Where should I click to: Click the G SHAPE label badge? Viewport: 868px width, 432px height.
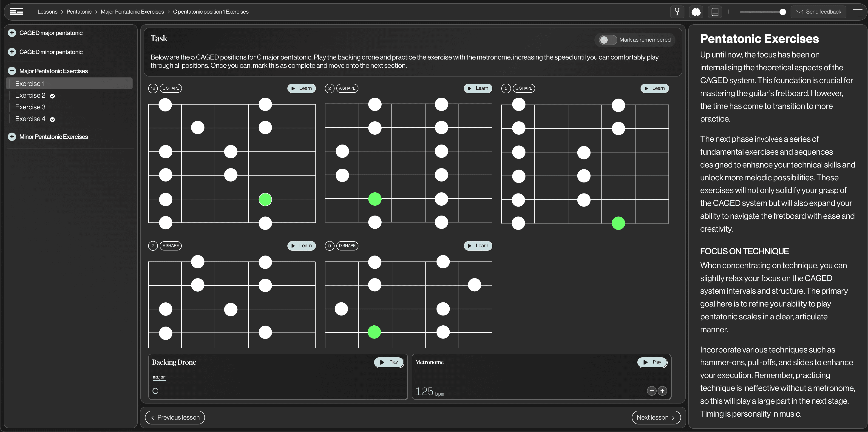[x=524, y=88]
